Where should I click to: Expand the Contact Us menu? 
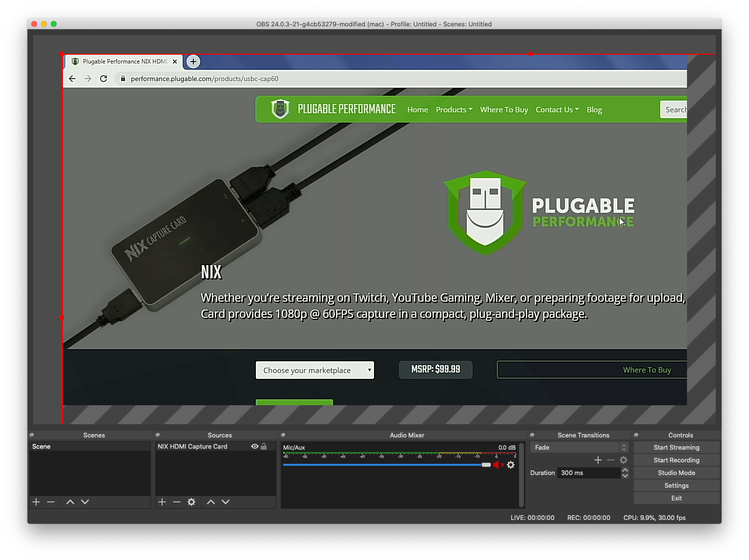(557, 110)
